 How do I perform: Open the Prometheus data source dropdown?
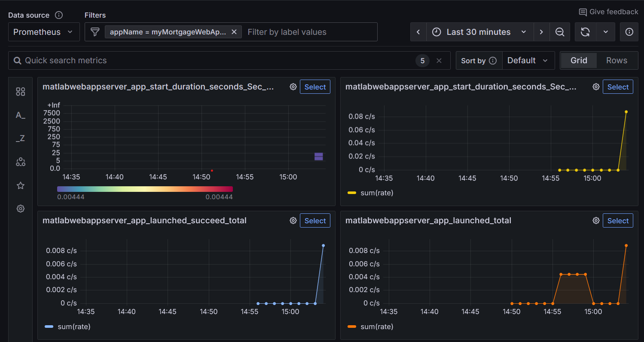click(x=43, y=31)
